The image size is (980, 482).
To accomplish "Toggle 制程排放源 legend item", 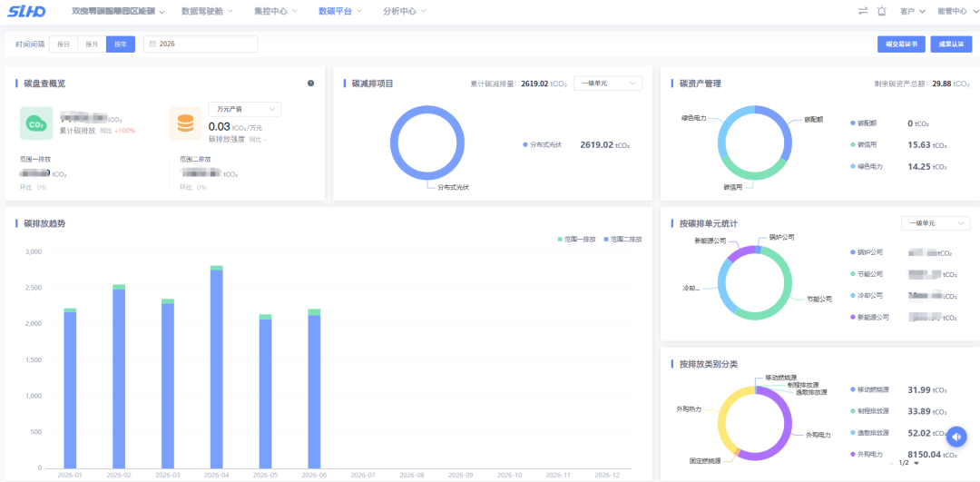I will [x=869, y=410].
